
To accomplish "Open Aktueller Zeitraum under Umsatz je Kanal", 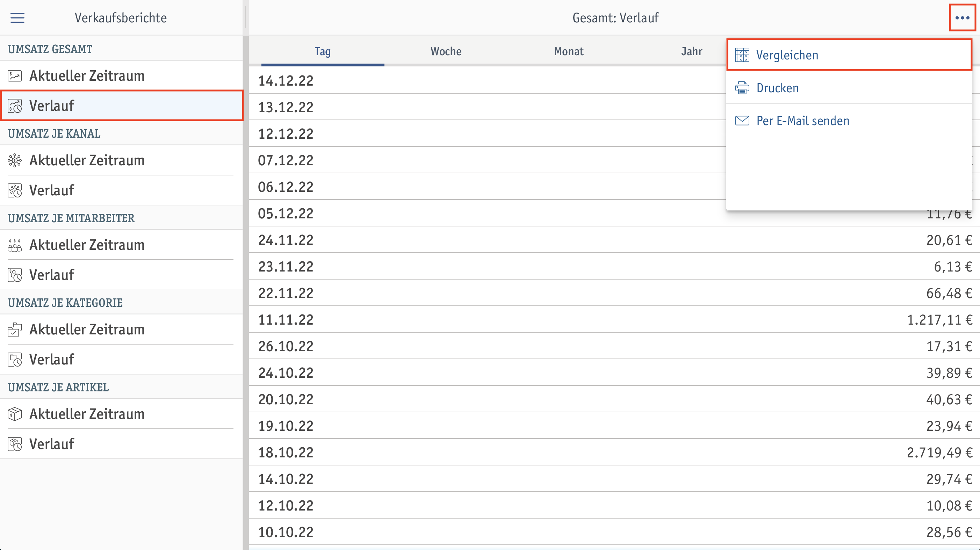I will click(121, 160).
